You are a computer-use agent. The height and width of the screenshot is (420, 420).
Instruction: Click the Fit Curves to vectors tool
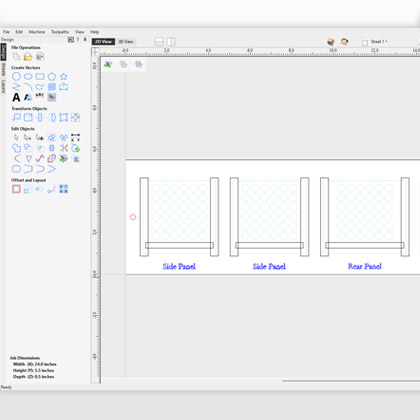tap(40, 159)
